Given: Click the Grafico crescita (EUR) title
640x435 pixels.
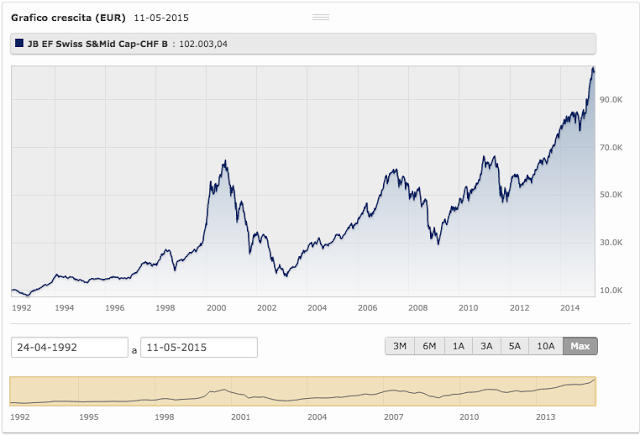Looking at the screenshot, I should [67, 18].
